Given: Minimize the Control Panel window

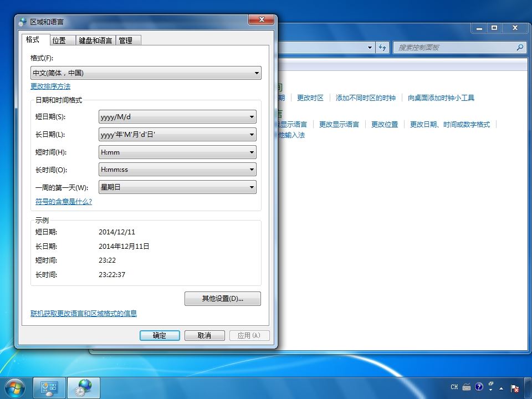Looking at the screenshot, I should point(479,28).
